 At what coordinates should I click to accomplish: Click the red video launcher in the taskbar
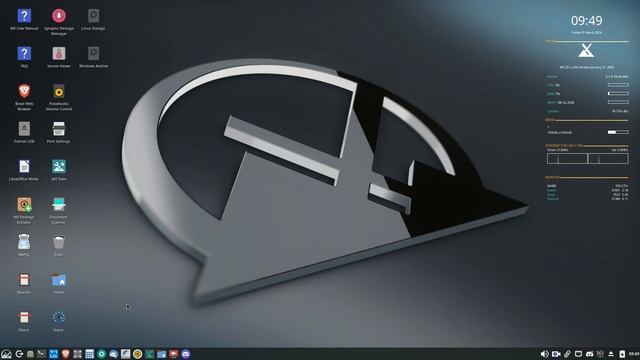(x=173, y=354)
